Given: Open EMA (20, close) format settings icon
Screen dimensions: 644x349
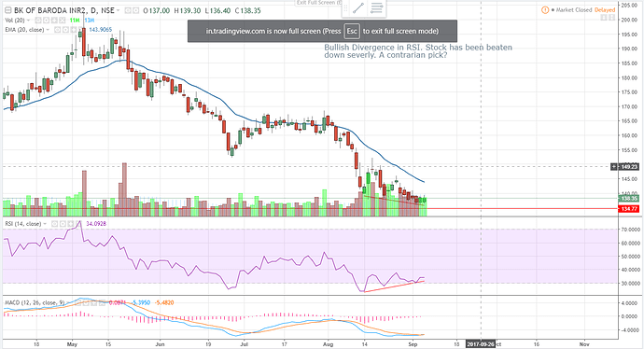Looking at the screenshot, I should pos(65,30).
